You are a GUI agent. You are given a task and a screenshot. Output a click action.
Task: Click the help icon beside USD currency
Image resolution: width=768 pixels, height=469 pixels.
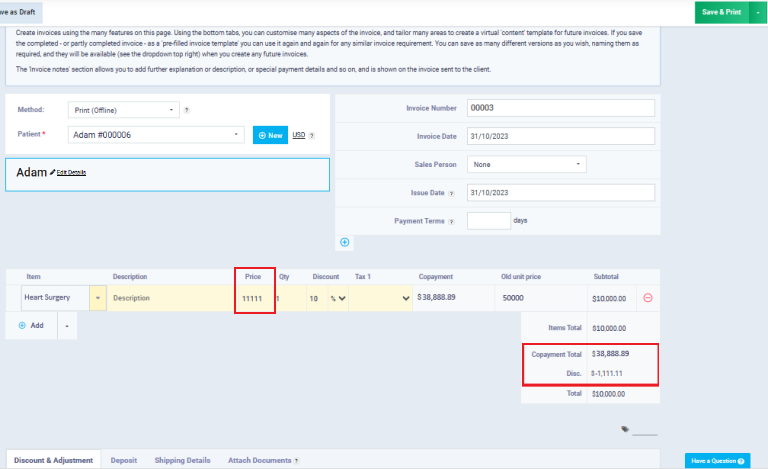(312, 136)
